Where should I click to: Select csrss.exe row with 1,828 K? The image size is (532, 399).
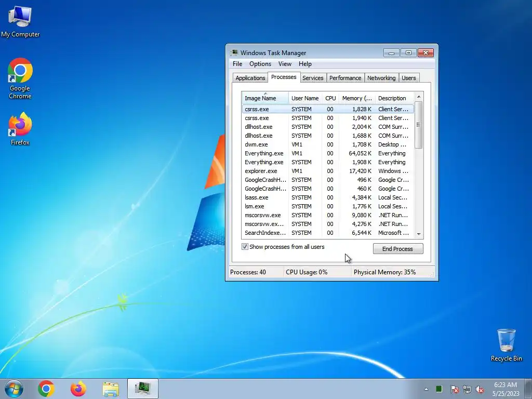[x=328, y=109]
